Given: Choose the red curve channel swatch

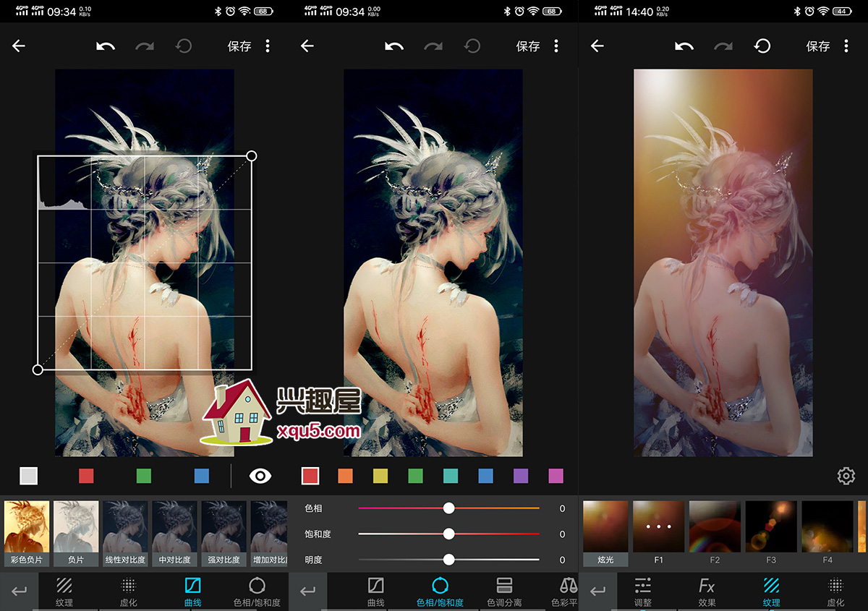Looking at the screenshot, I should (x=86, y=475).
